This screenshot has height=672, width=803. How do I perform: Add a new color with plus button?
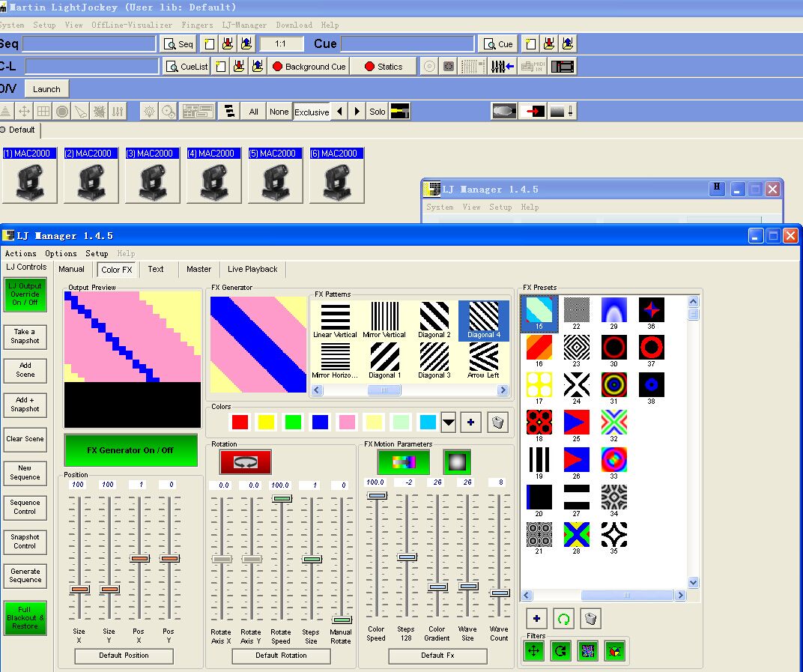(x=470, y=423)
